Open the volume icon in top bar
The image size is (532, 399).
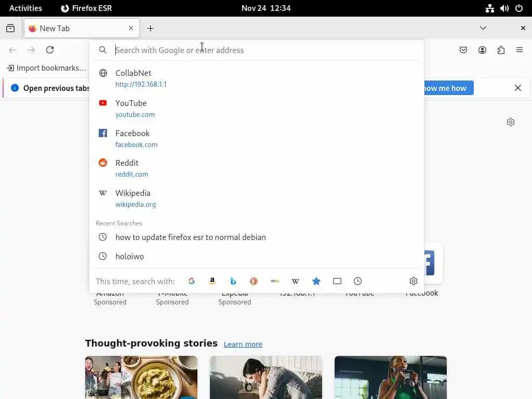pyautogui.click(x=504, y=8)
